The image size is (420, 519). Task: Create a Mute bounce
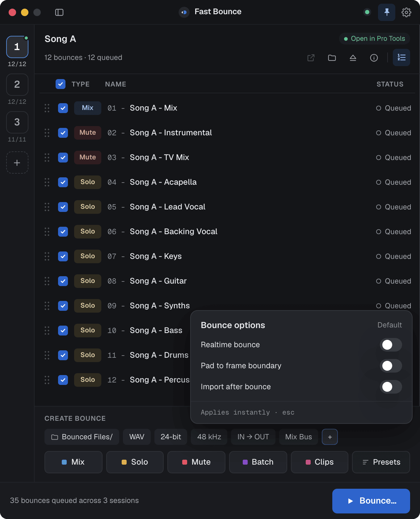click(x=196, y=462)
